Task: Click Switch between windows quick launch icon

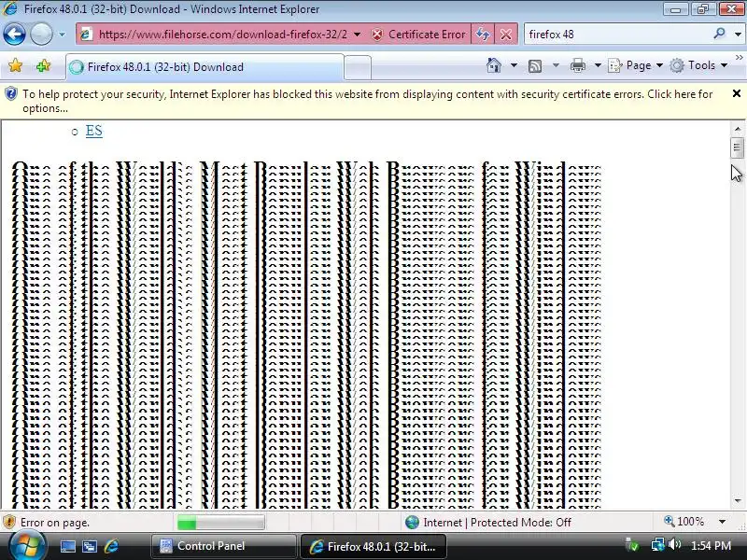Action: pos(89,546)
